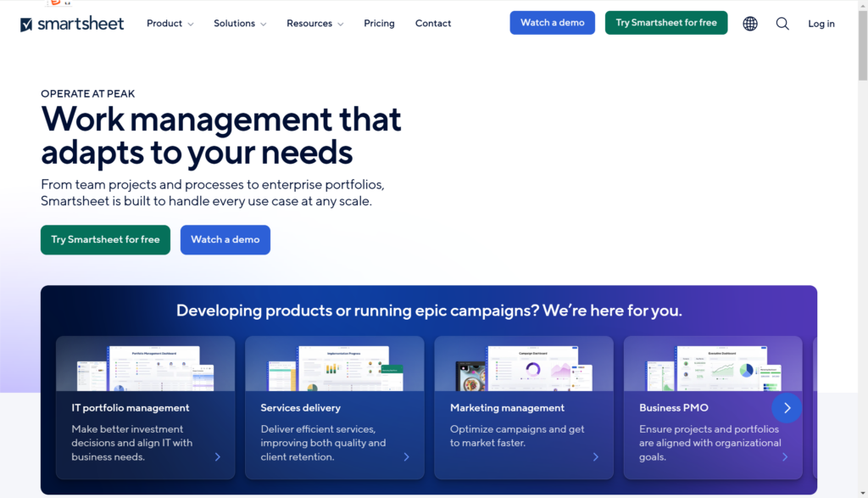The height and width of the screenshot is (498, 868).
Task: Click the arrow on Marketing management card
Action: [596, 456]
